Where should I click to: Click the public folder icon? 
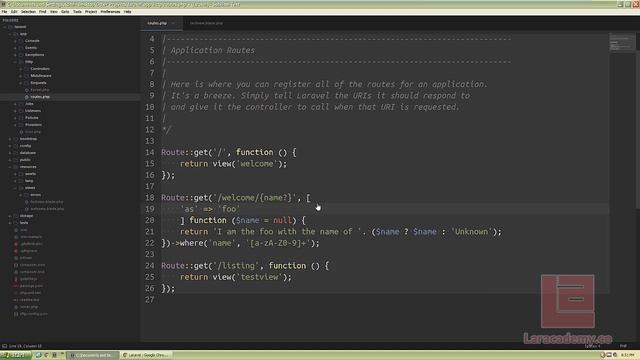tap(16, 160)
